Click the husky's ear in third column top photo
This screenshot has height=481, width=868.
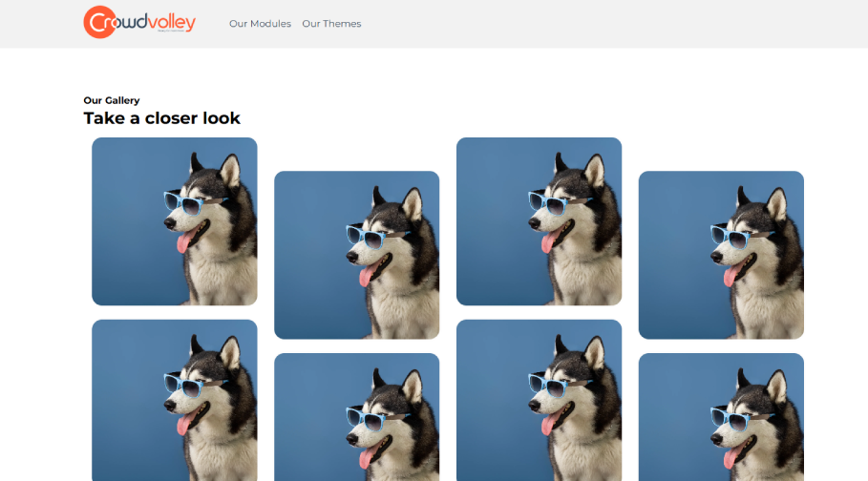click(594, 170)
